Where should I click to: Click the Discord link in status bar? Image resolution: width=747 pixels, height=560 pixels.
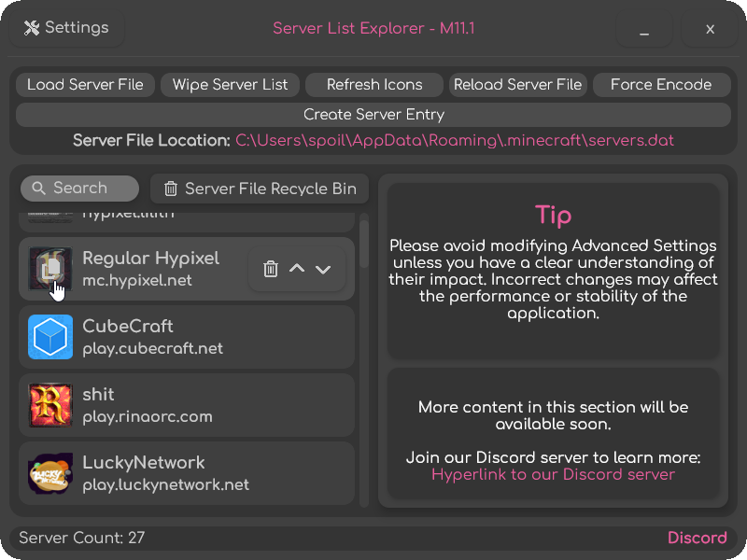pyautogui.click(x=697, y=538)
